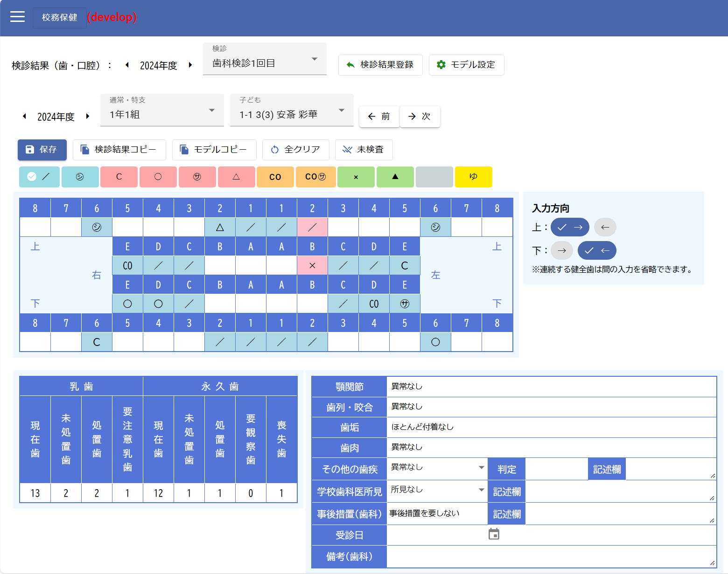Open the hamburger navigation menu
The height and width of the screenshot is (574, 728).
17,17
